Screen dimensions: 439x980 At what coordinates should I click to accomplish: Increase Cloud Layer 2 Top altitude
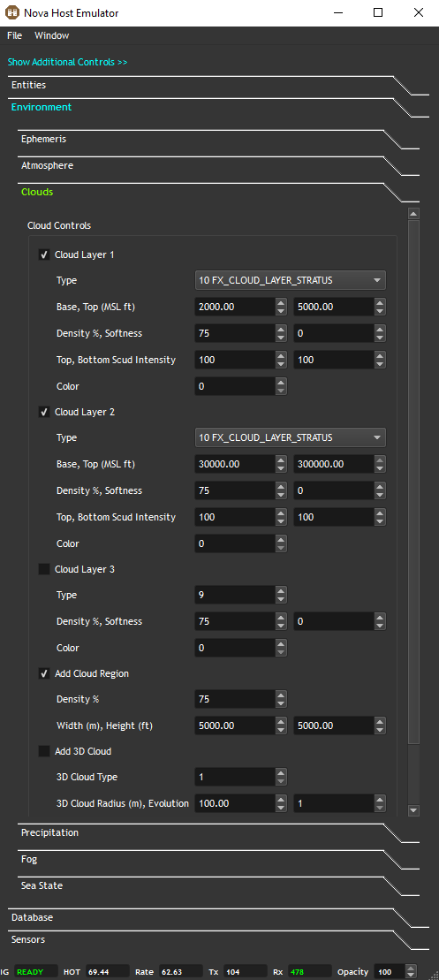380,460
